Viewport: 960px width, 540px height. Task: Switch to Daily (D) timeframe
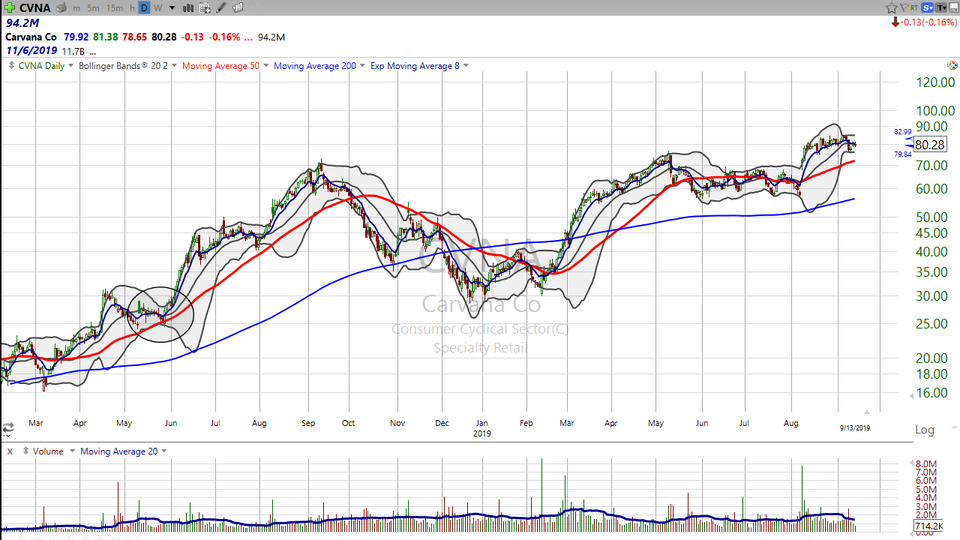[144, 8]
